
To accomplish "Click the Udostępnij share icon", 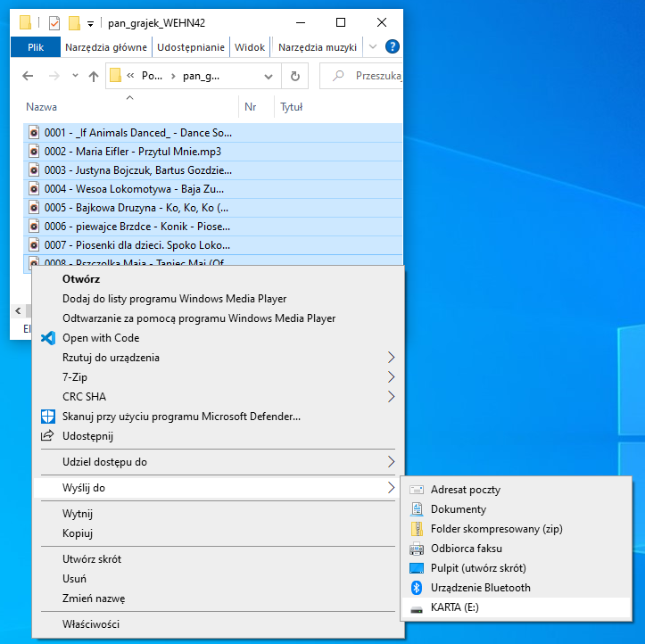I will [x=48, y=436].
